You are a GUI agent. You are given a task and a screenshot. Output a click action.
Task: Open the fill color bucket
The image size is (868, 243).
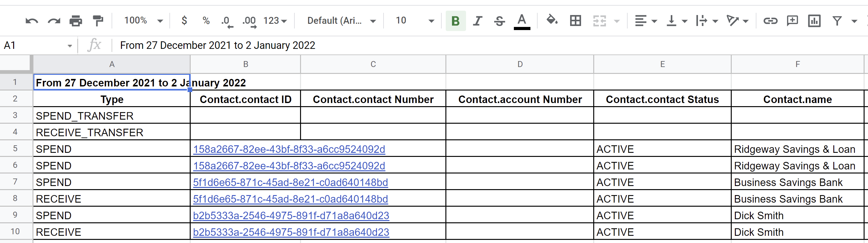pos(552,20)
